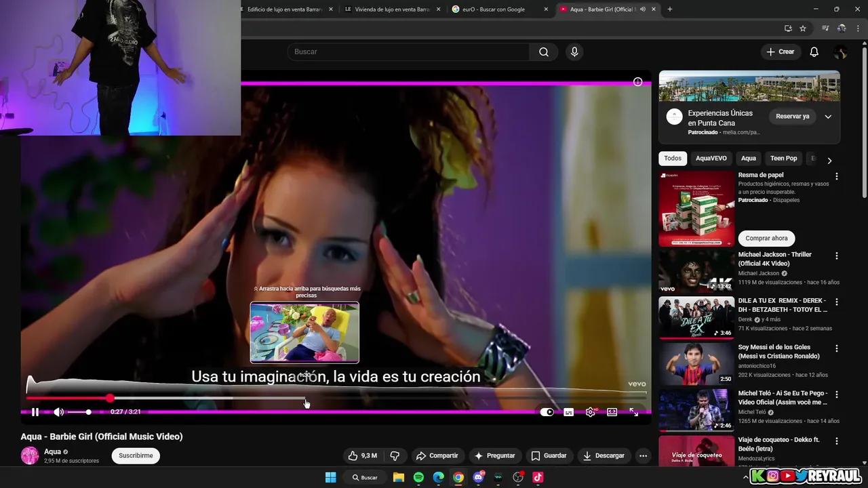Adjust the player volume slider
Viewport: 868px width, 488px height.
point(79,412)
